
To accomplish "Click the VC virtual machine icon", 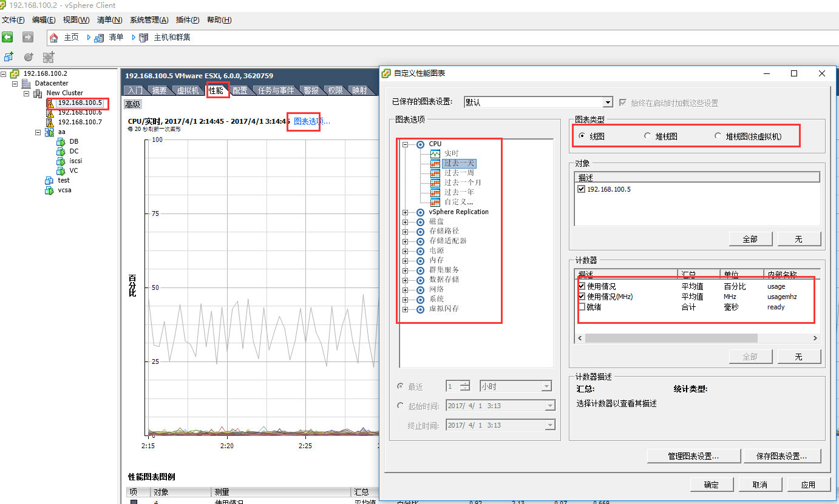I will coord(61,171).
